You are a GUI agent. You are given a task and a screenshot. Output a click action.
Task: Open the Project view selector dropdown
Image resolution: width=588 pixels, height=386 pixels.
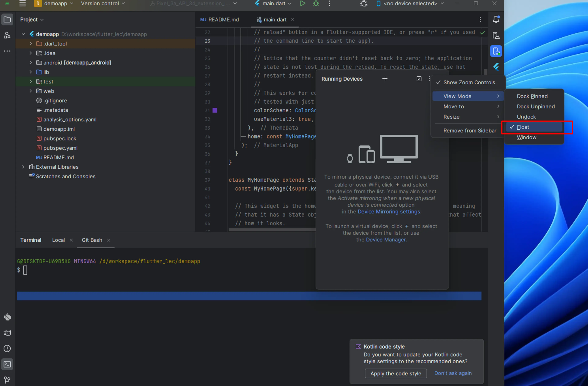coord(32,19)
